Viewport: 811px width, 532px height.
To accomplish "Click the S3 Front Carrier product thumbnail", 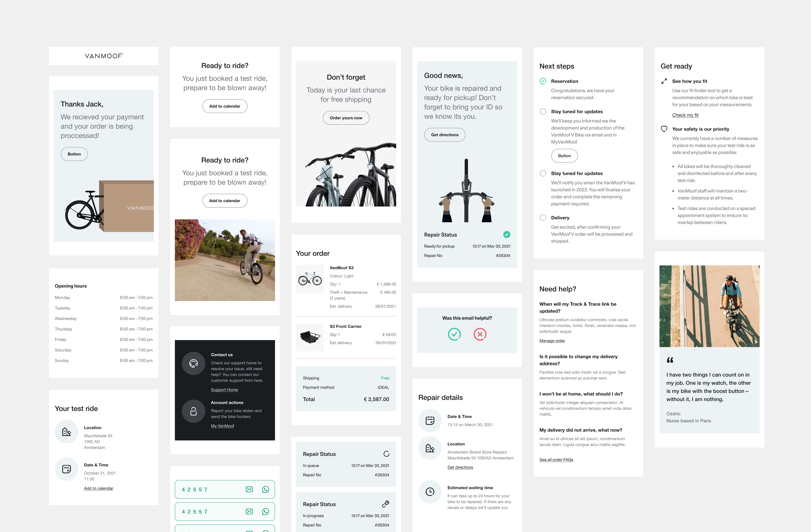I will [310, 337].
